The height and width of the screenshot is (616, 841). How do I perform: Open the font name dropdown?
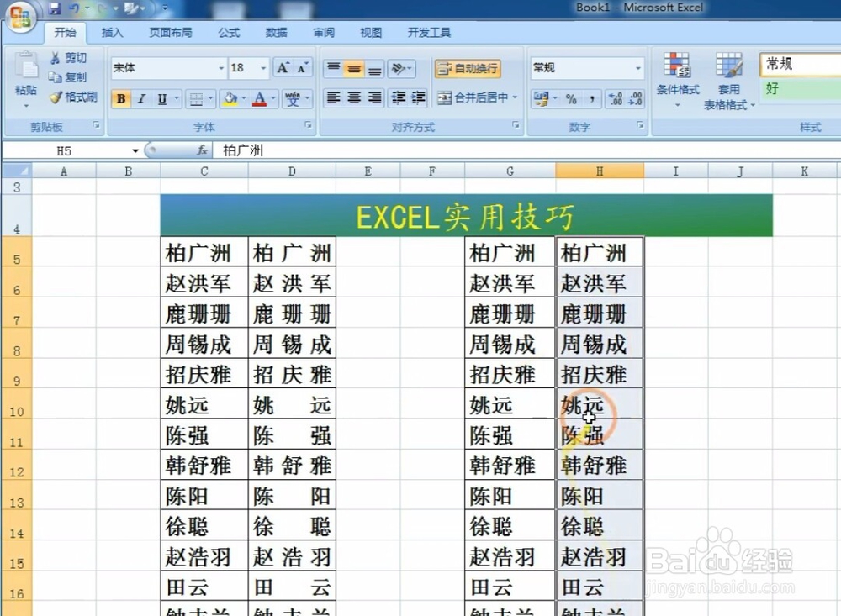(x=220, y=67)
